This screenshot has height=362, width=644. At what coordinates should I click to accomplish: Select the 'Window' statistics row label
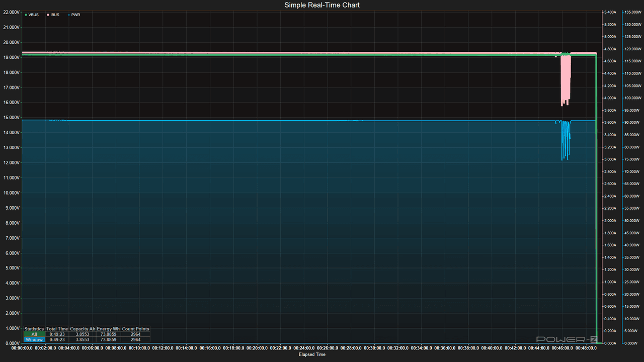[x=34, y=340]
